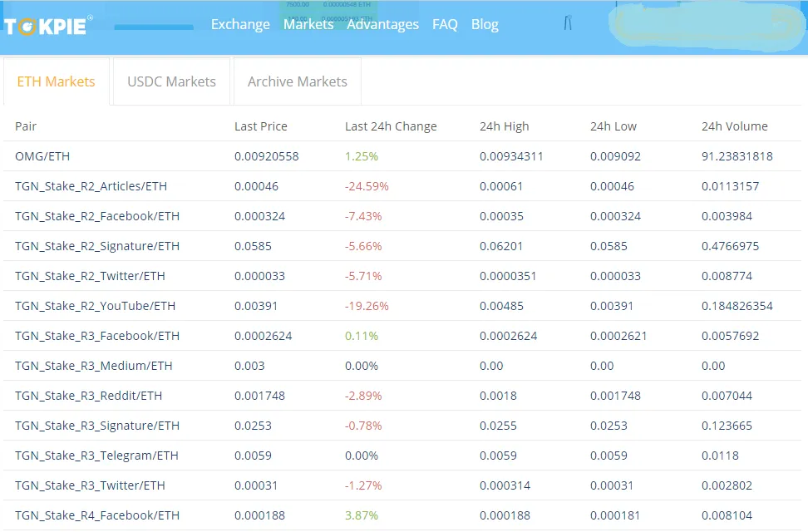This screenshot has height=532, width=808.
Task: Click 24h low 0.009092
Action: pyautogui.click(x=615, y=156)
